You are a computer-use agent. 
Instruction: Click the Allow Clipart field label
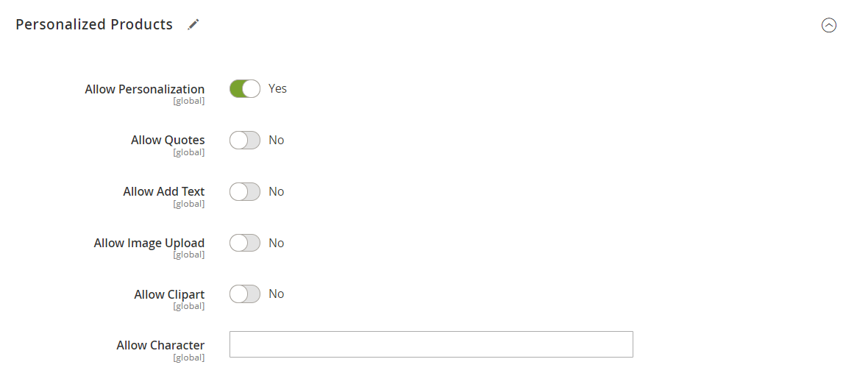[x=169, y=294]
